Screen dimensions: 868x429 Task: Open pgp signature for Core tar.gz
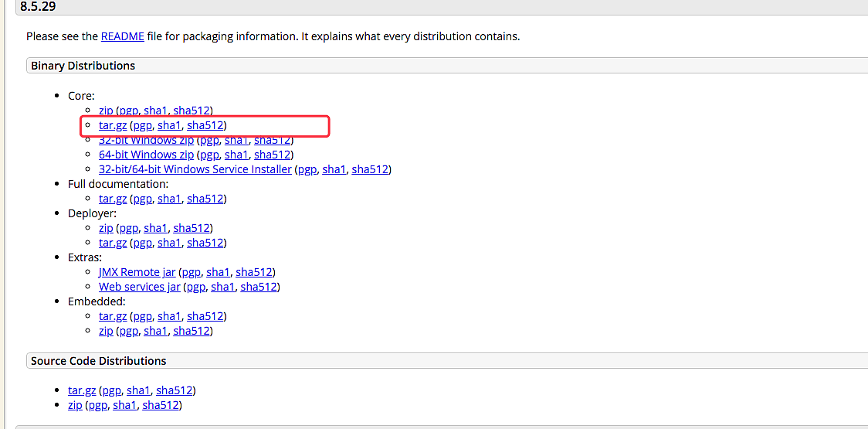143,125
